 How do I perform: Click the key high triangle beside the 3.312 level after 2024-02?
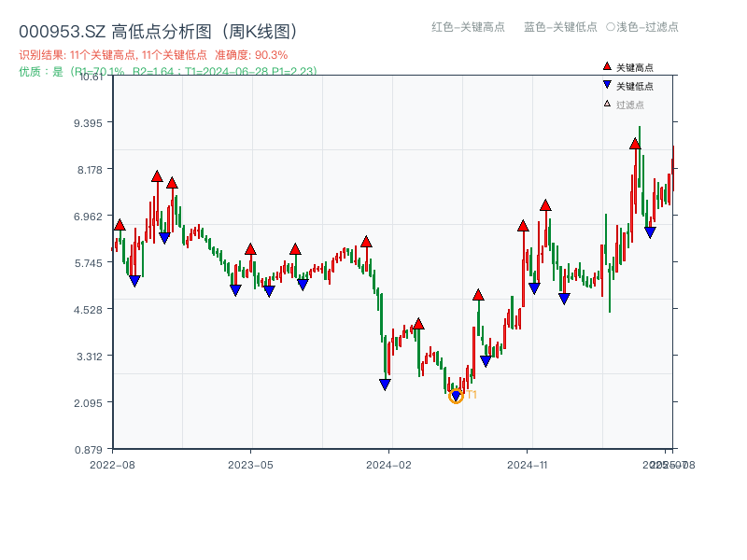tap(418, 324)
